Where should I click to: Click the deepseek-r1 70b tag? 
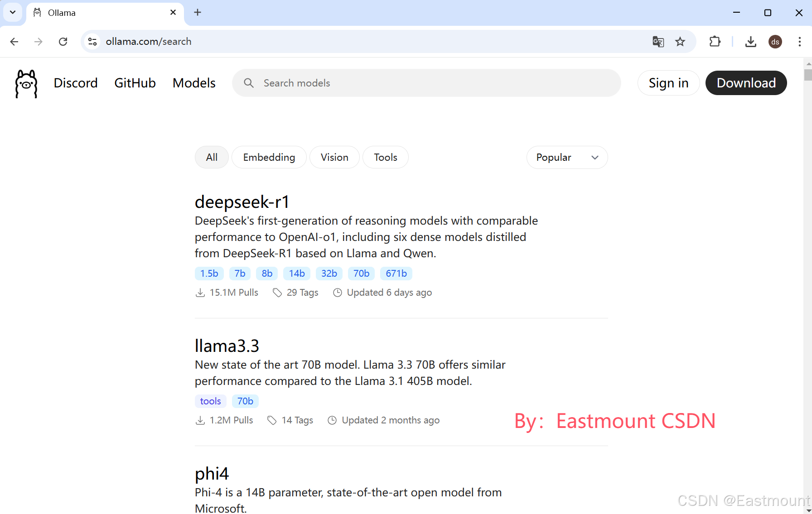pos(361,274)
